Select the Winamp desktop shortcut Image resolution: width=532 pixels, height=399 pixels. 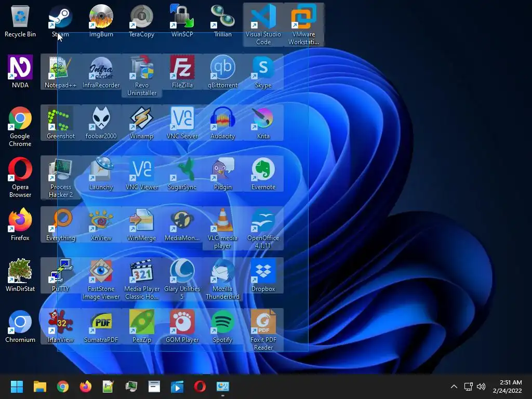141,123
